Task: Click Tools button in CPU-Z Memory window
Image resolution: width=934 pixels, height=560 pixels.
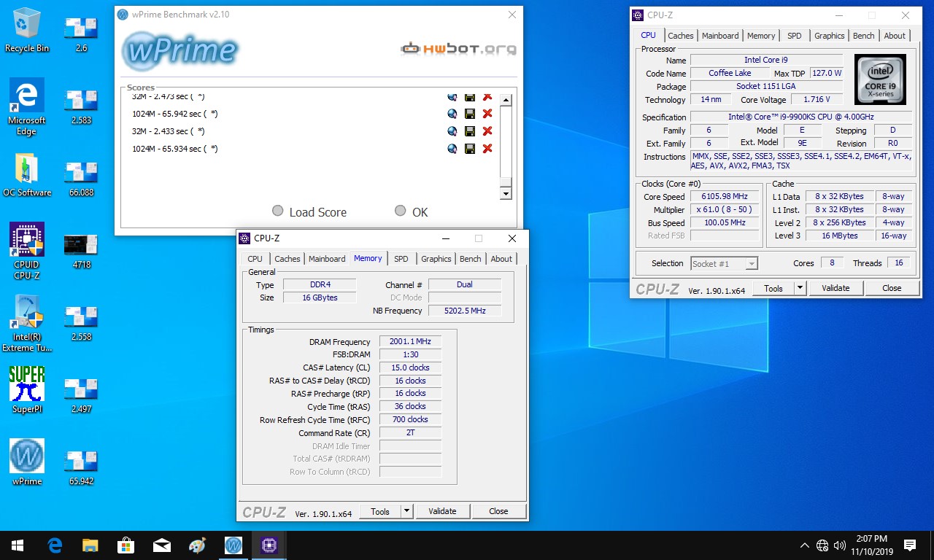Action: click(x=380, y=511)
